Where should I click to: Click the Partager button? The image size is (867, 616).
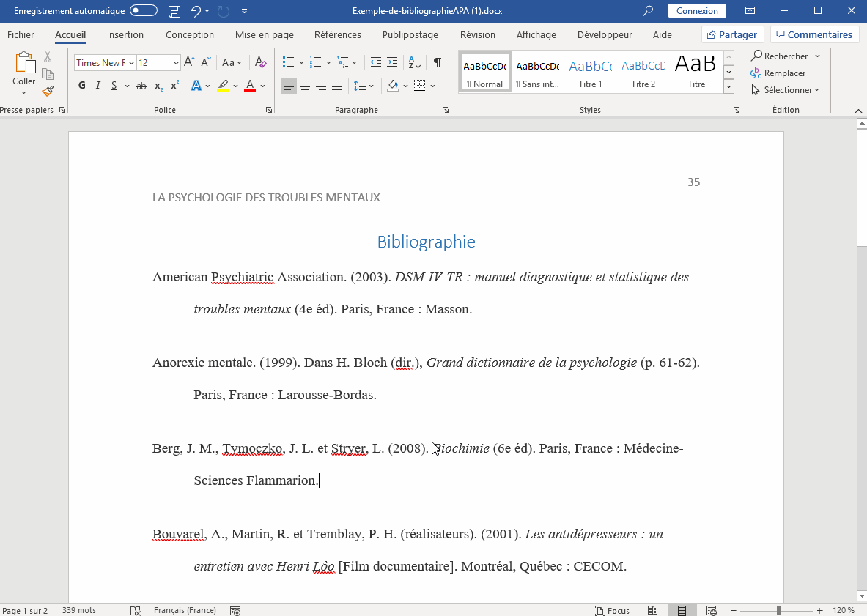click(733, 34)
